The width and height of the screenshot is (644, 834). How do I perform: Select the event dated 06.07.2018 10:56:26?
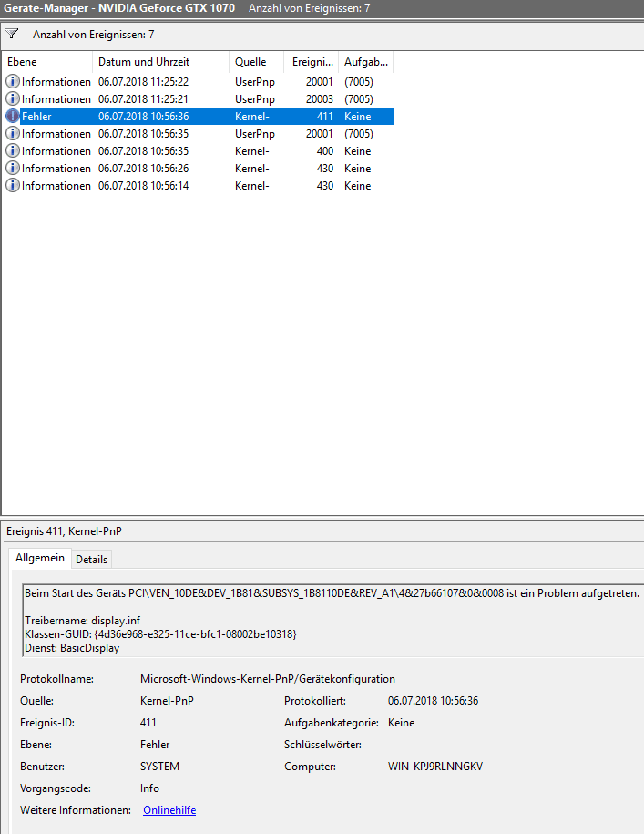tap(199, 168)
